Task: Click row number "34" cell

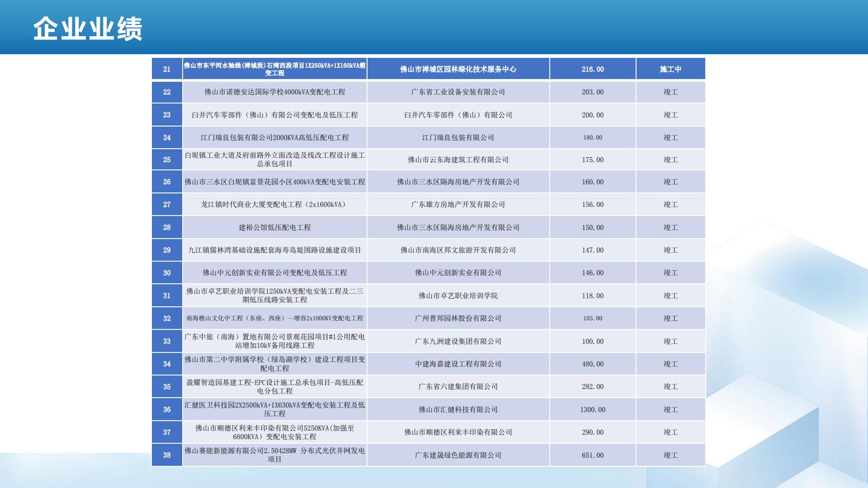Action: (x=167, y=364)
